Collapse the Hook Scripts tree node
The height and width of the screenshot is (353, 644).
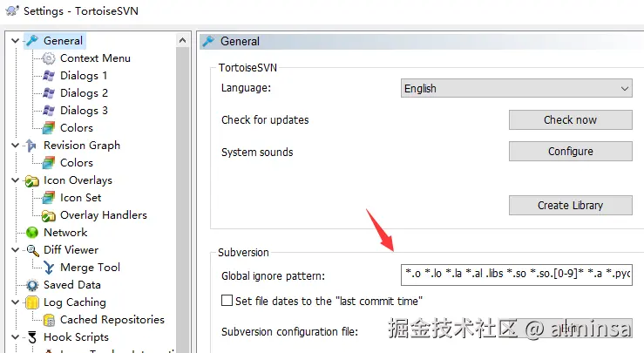coord(15,337)
